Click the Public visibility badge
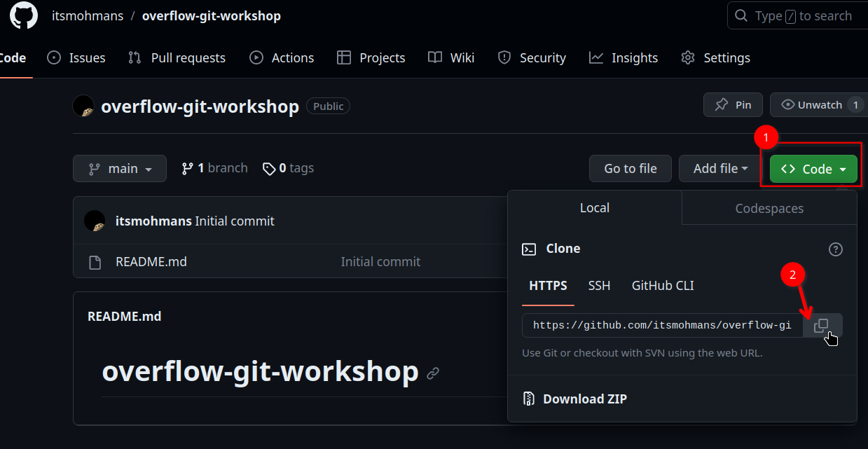This screenshot has width=868, height=449. pos(328,106)
